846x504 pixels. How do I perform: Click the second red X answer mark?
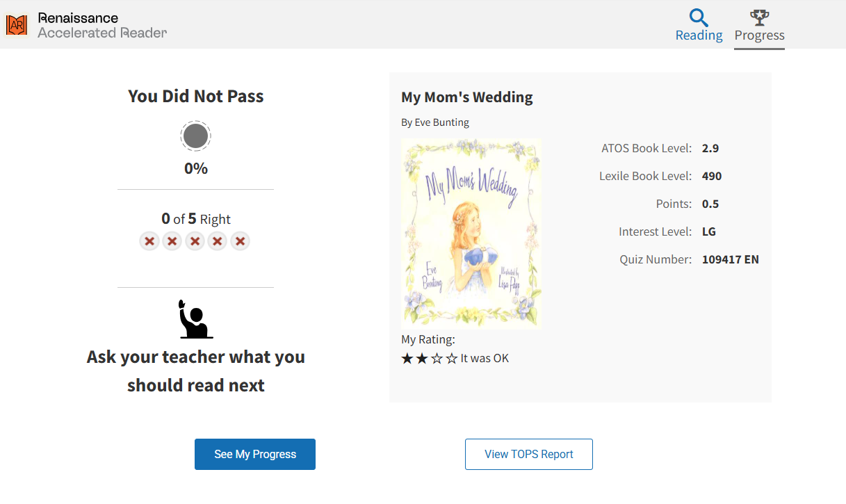point(172,241)
